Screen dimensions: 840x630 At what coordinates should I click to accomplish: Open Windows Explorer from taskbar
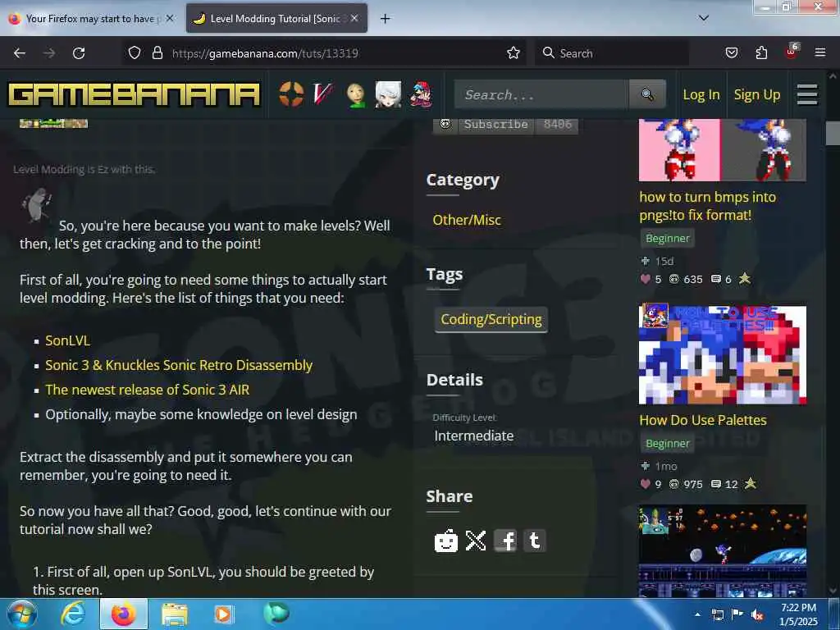[x=175, y=614]
